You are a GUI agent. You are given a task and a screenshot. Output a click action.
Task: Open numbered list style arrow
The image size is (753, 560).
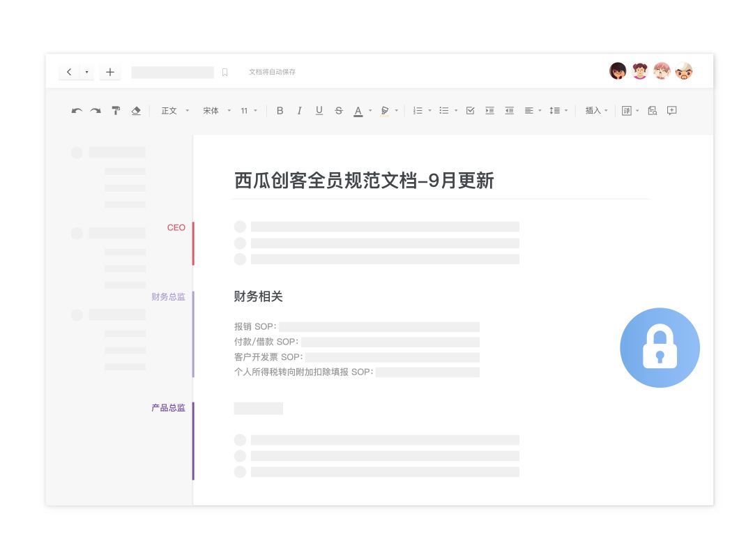429,111
